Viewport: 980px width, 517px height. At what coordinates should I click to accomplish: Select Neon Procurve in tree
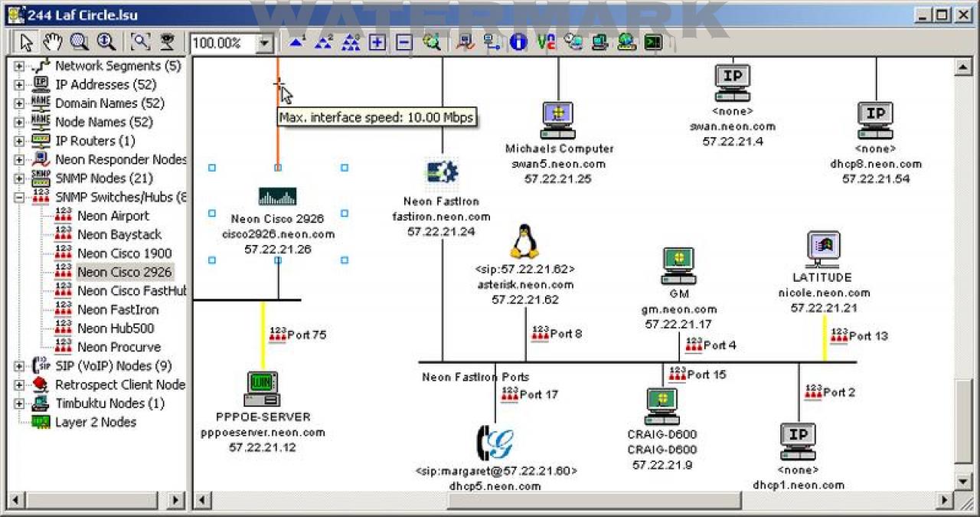[119, 347]
